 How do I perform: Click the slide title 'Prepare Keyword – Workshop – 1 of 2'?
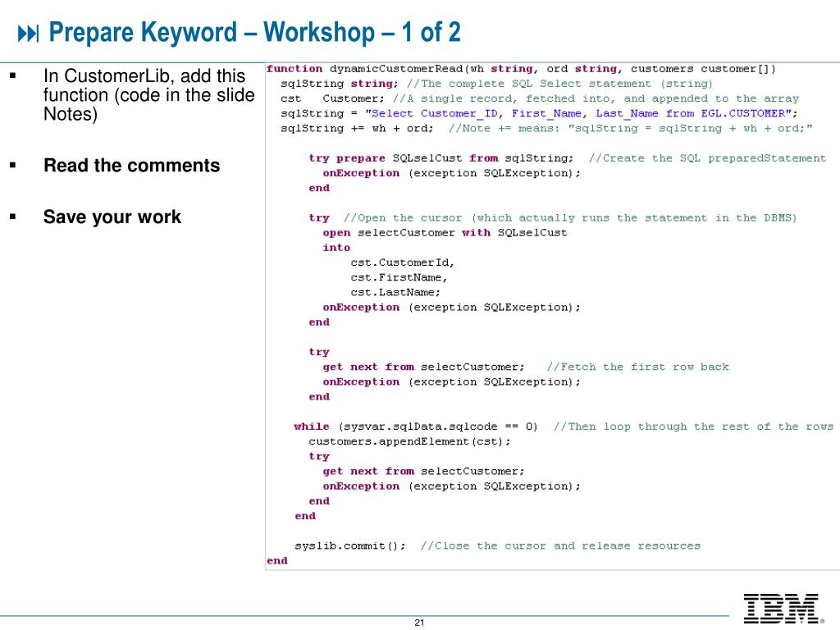tap(254, 32)
